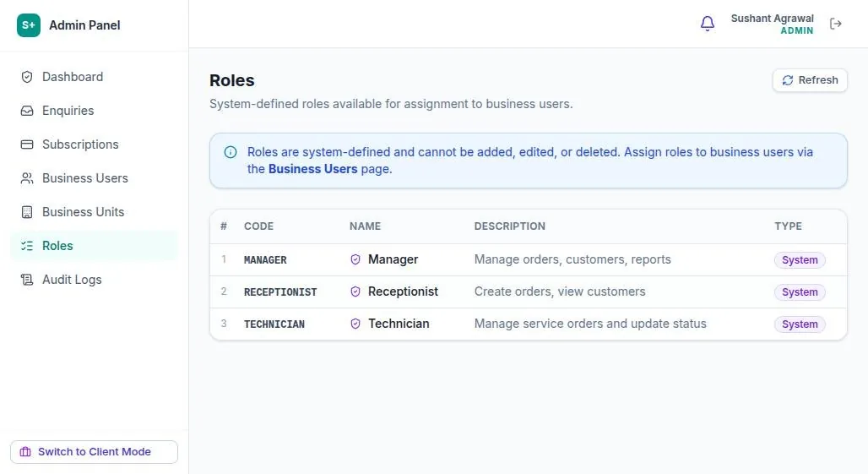Click 'Create orders, view customers' description
Viewport: 868px width, 474px height.
(x=560, y=291)
